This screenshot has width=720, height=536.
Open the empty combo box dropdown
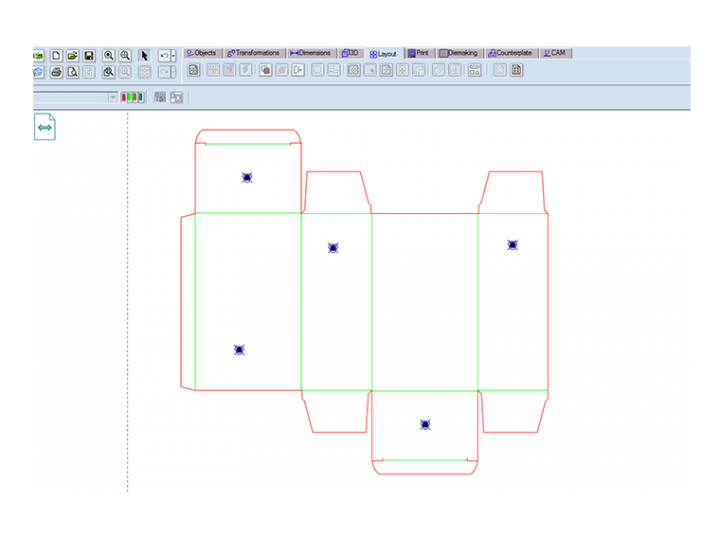pos(112,97)
